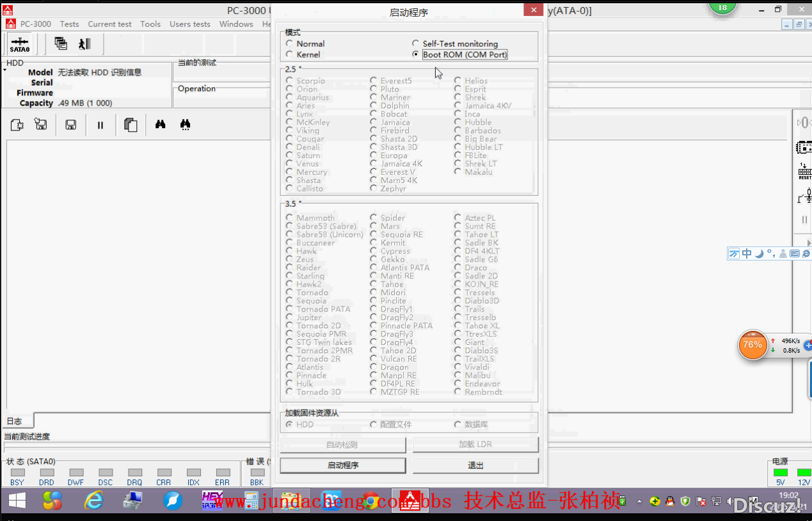812x521 pixels.
Task: Click the 自动检测 button
Action: click(x=343, y=445)
